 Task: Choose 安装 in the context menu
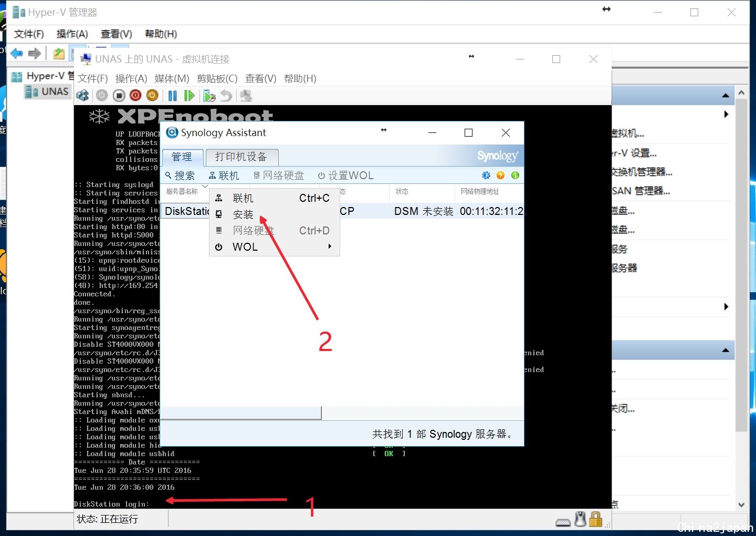coord(275,214)
